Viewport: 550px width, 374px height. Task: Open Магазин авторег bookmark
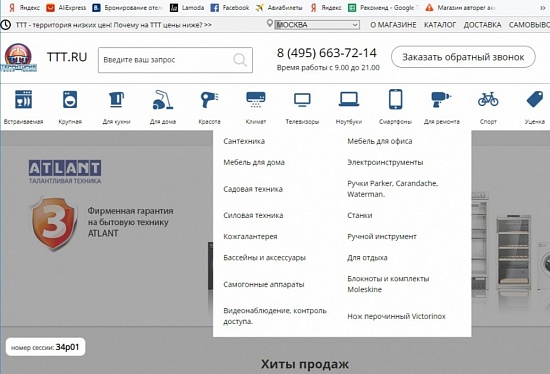pos(460,7)
